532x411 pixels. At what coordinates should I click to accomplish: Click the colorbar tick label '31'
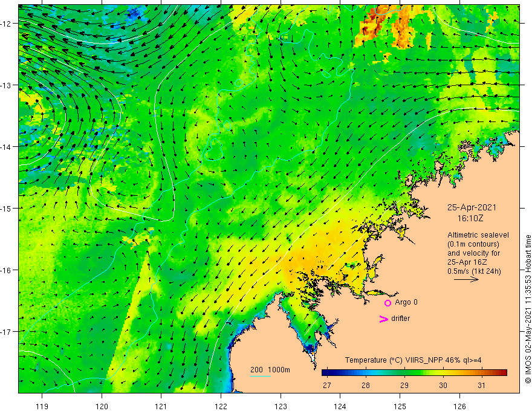481,385
